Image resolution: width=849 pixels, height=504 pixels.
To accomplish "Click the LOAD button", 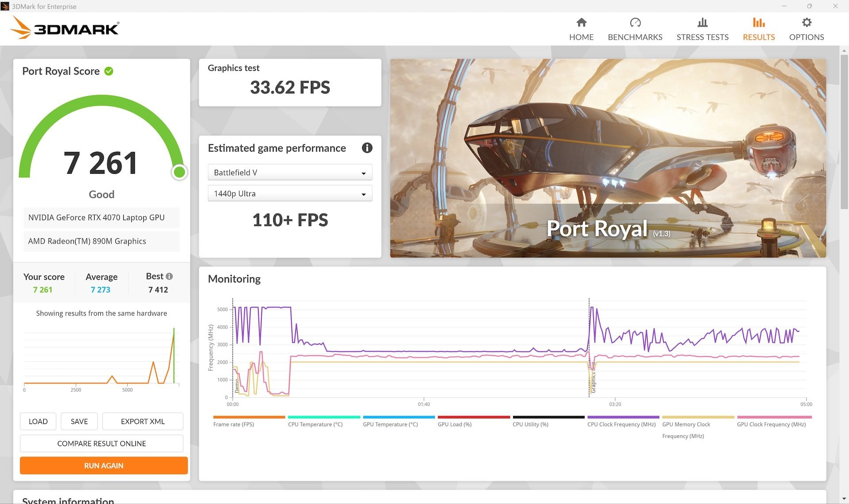I will 38,421.
